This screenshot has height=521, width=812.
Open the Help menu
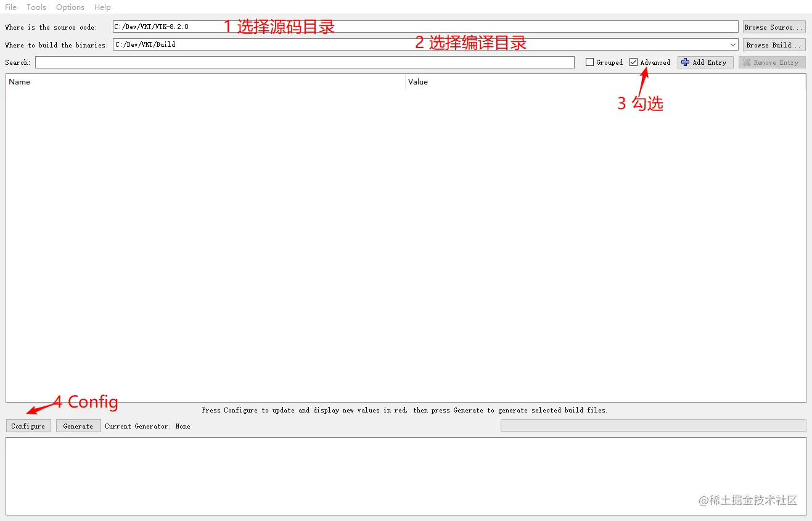click(x=102, y=7)
